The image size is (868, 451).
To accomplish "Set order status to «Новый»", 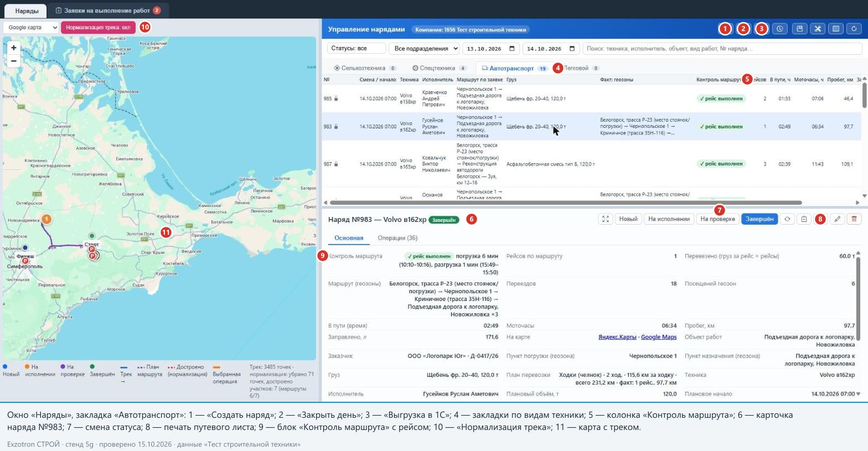I will pyautogui.click(x=628, y=219).
